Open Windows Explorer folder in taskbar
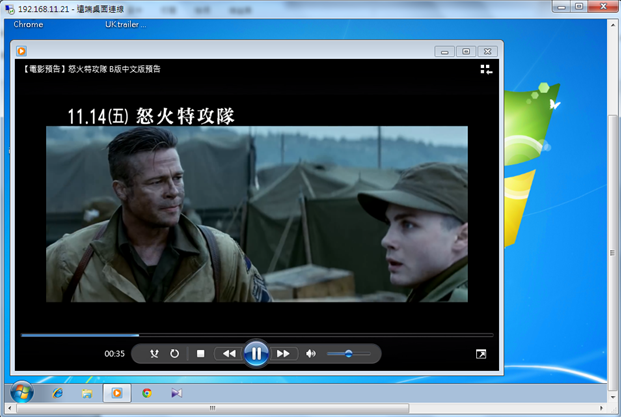 [87, 393]
